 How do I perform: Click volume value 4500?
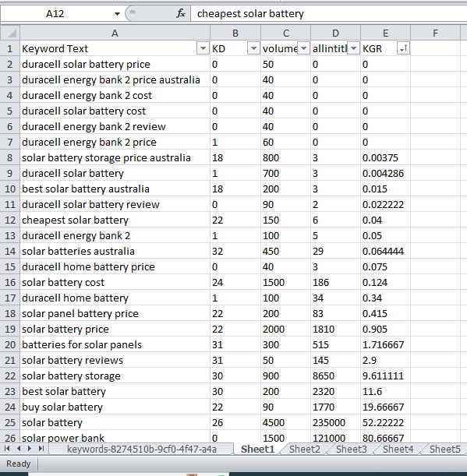click(x=285, y=422)
